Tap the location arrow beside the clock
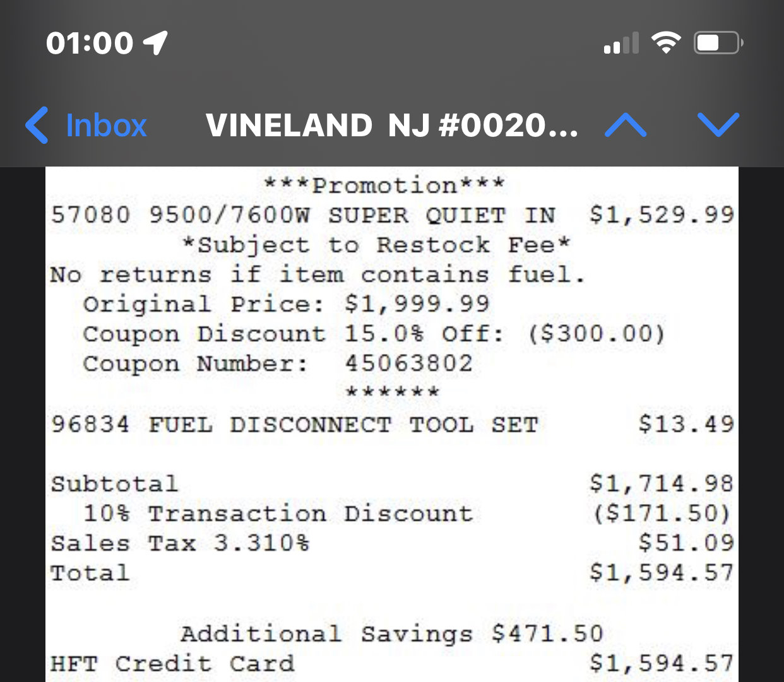 pos(156,42)
